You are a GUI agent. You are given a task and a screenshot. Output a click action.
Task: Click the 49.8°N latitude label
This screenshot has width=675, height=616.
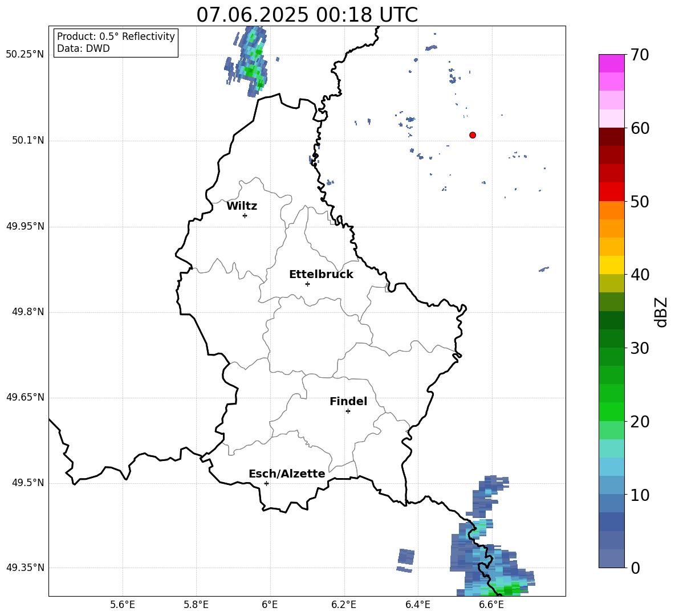click(28, 312)
